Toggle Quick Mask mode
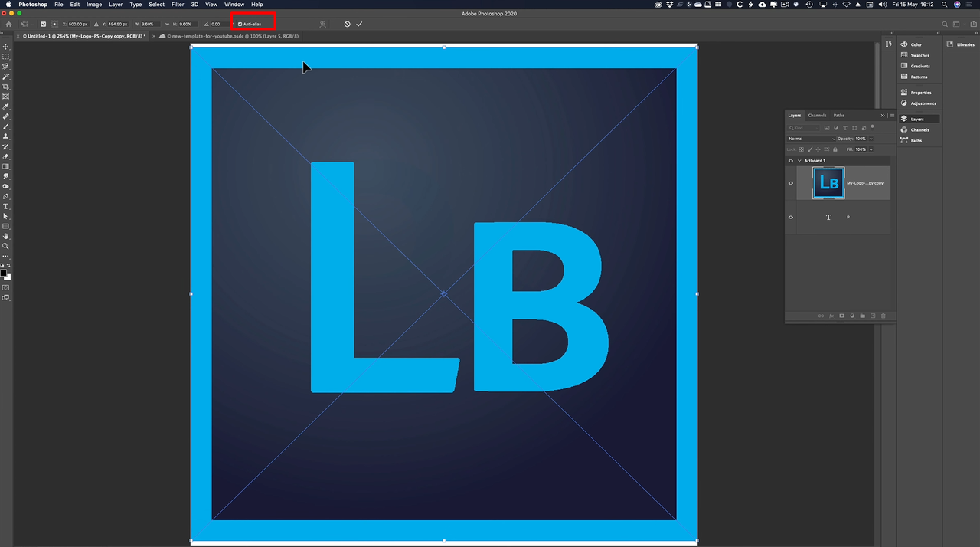Viewport: 980px width, 547px height. click(x=6, y=287)
